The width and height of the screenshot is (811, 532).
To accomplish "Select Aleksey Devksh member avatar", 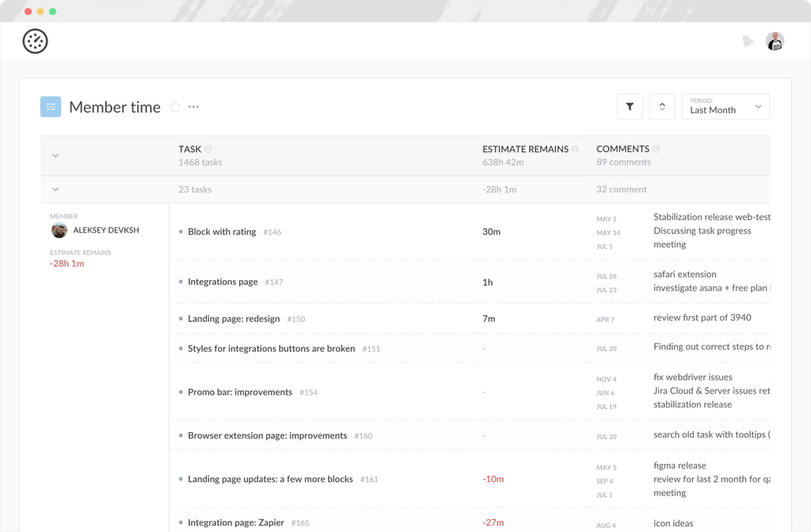I will [x=59, y=230].
